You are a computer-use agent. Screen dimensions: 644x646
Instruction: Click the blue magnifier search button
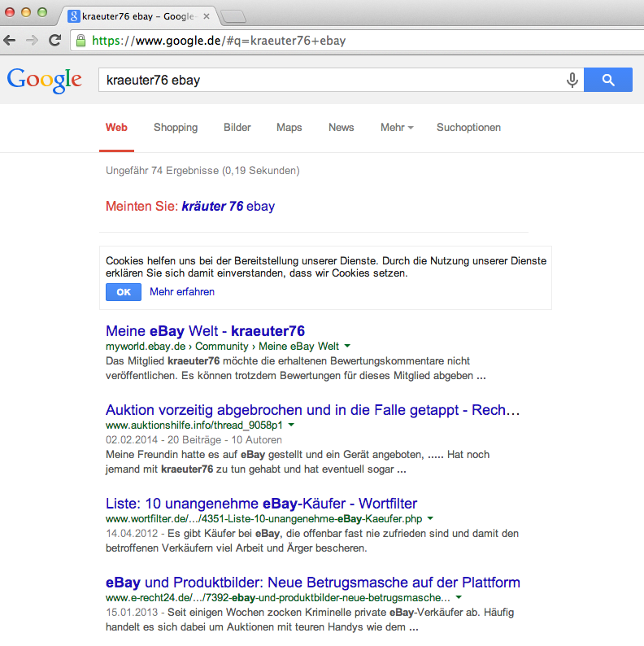608,80
